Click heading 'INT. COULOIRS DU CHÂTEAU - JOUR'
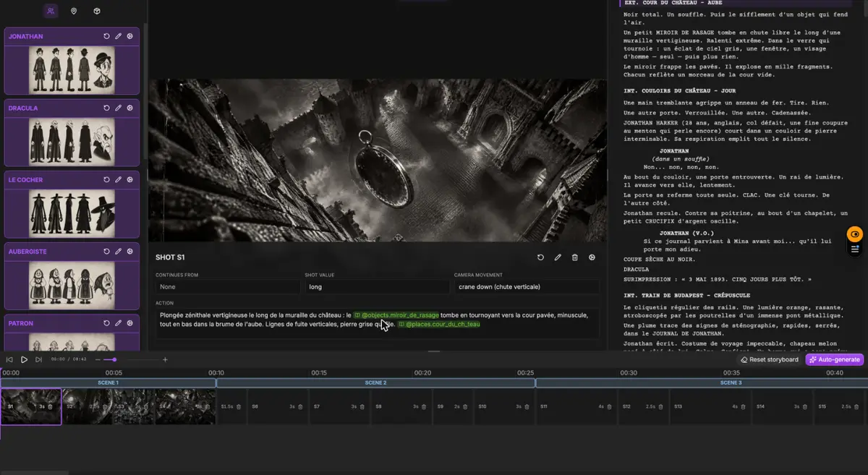Viewport: 868px width, 475px height. coord(679,91)
